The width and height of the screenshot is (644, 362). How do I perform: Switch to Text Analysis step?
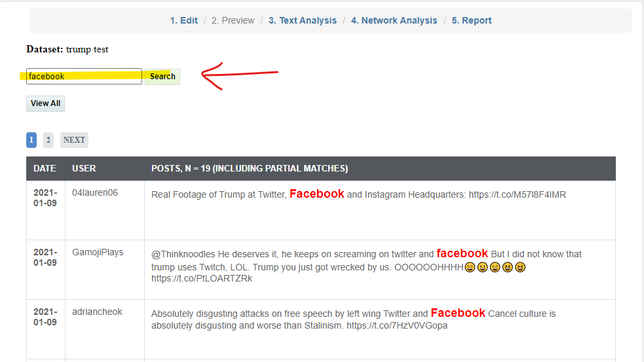coord(302,20)
